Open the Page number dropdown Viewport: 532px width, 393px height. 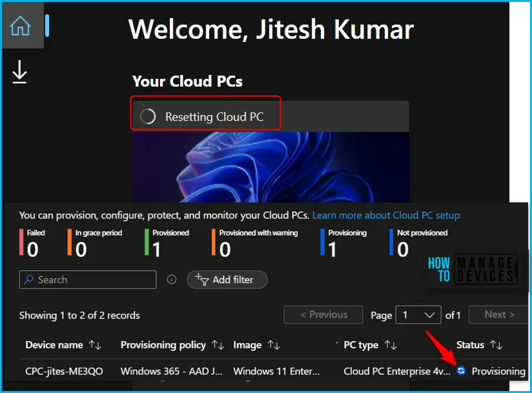click(x=418, y=315)
